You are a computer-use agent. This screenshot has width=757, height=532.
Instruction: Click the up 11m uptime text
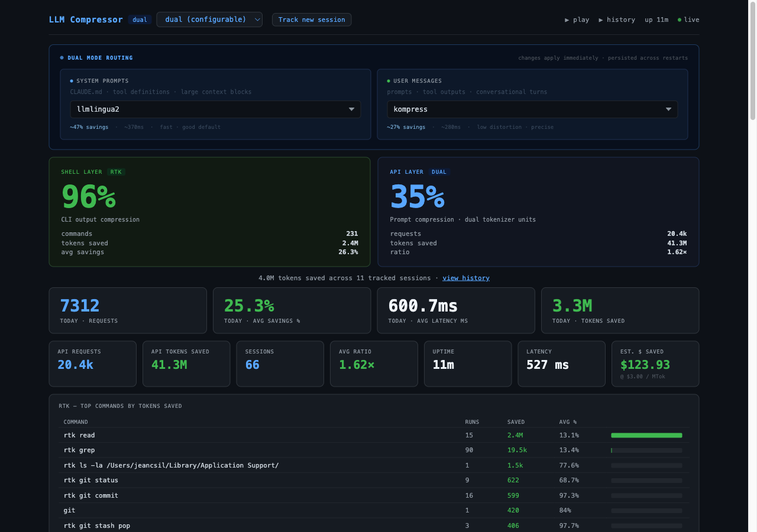click(656, 20)
